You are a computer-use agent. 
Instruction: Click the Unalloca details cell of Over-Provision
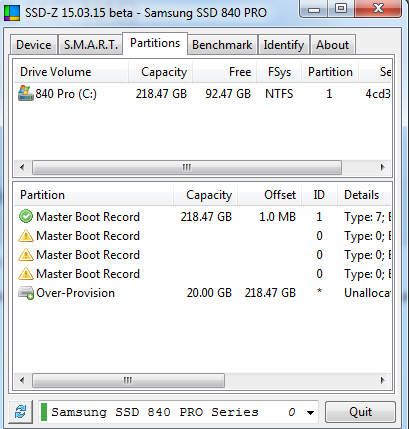[367, 293]
